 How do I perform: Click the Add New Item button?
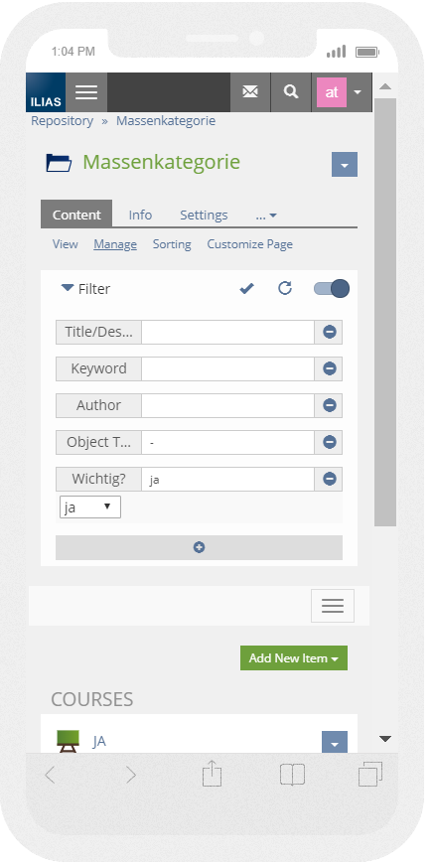(x=294, y=658)
